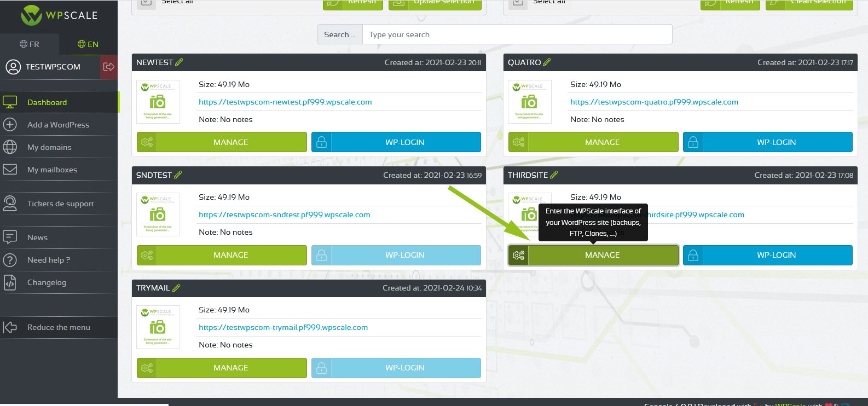Click the logout icon next to TESTWPSCOM

coord(108,67)
